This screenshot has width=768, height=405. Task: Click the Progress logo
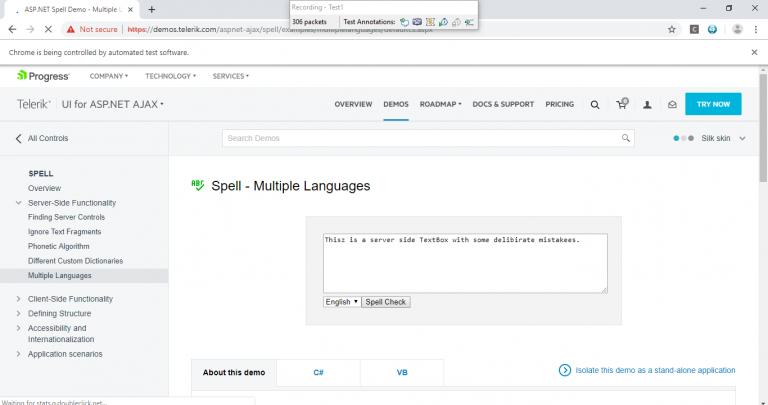point(43,76)
